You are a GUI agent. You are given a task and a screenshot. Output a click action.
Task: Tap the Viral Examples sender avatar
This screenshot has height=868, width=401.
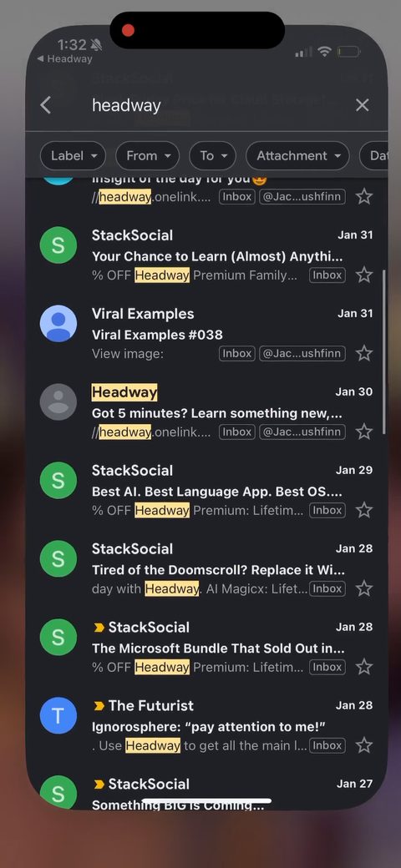[58, 323]
